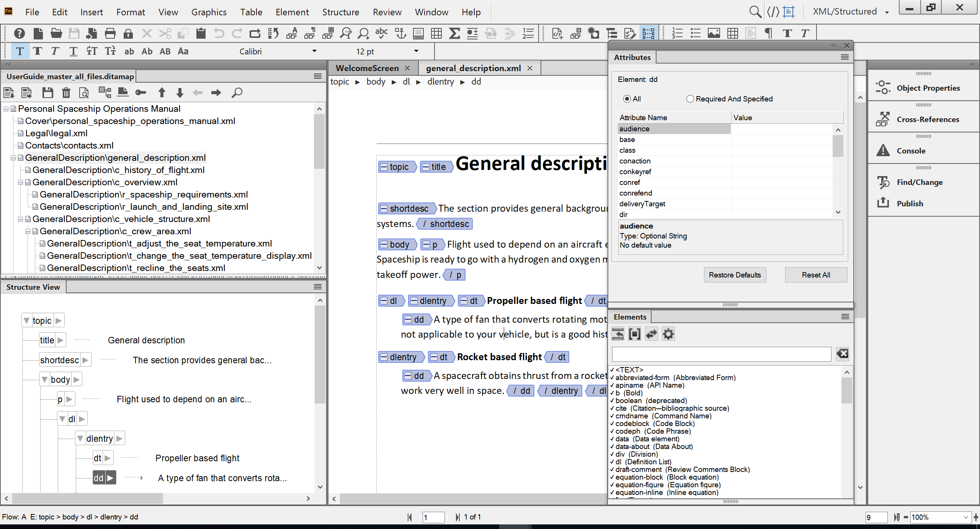Insert an image using the toolbar icon
The image size is (980, 529).
click(714, 33)
